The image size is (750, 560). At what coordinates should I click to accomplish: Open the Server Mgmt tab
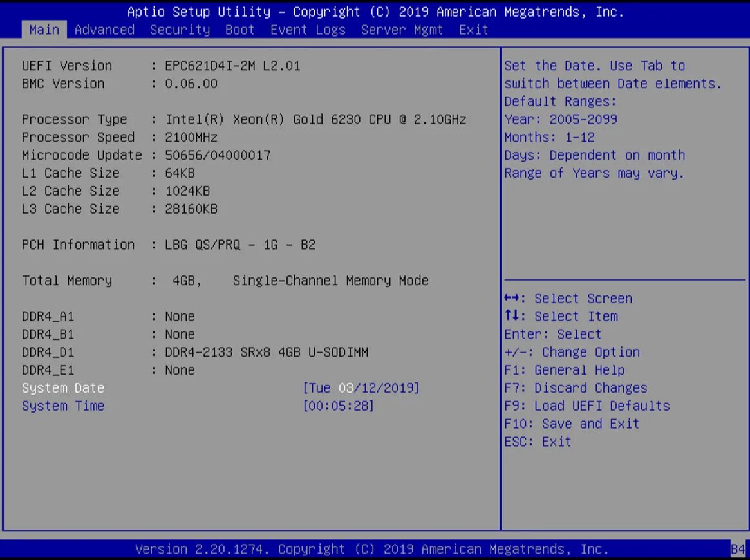click(x=402, y=30)
